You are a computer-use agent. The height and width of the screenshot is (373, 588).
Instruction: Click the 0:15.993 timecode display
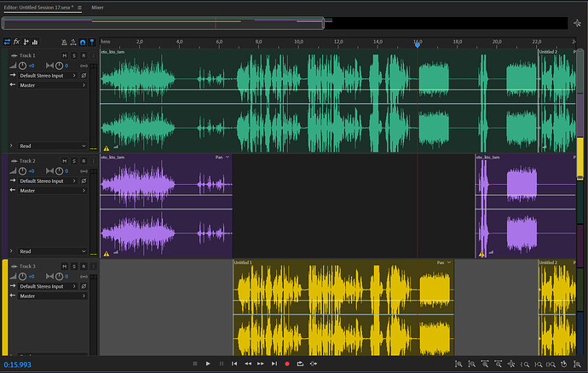point(18,364)
